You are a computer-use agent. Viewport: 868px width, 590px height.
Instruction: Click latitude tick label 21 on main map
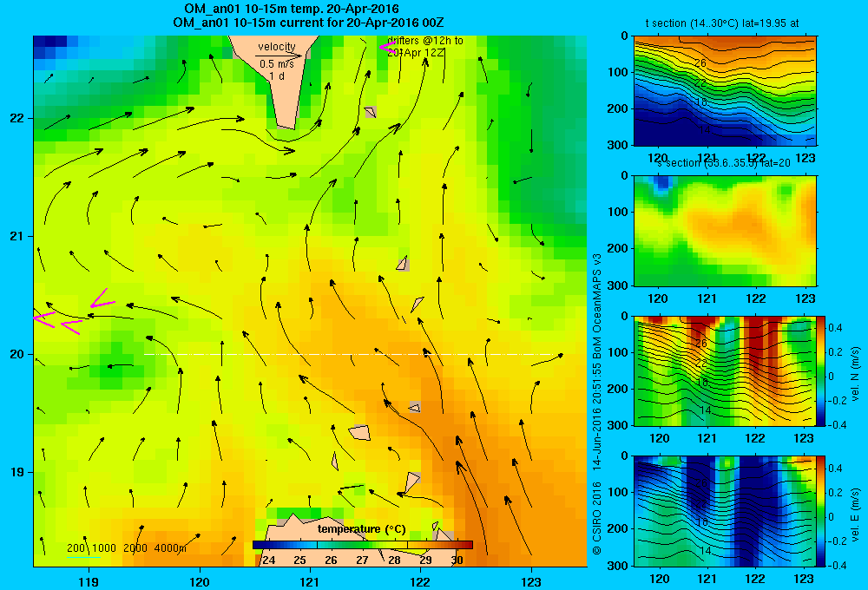17,236
